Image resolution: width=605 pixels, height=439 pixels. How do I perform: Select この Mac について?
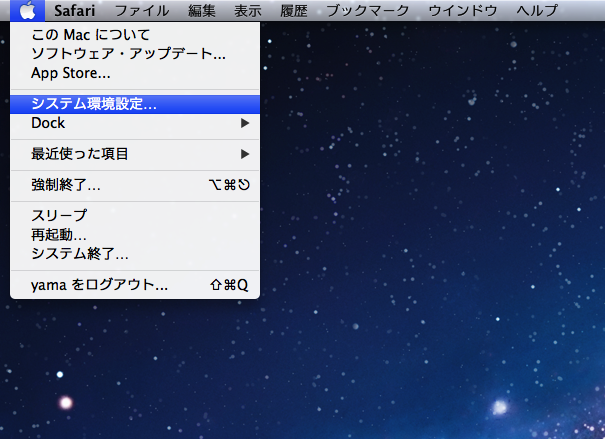click(x=135, y=35)
